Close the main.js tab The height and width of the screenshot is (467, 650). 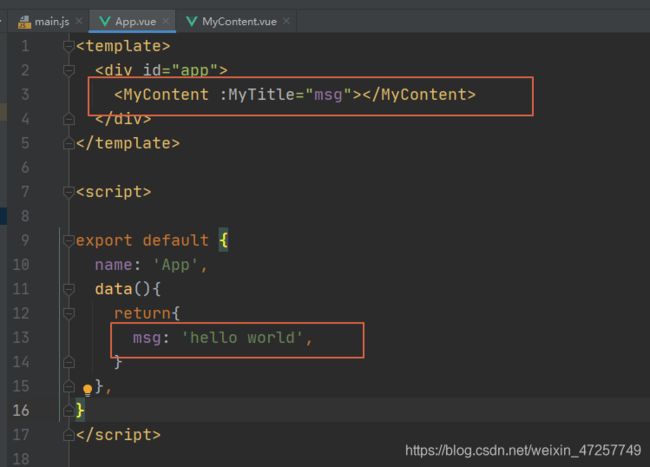79,21
